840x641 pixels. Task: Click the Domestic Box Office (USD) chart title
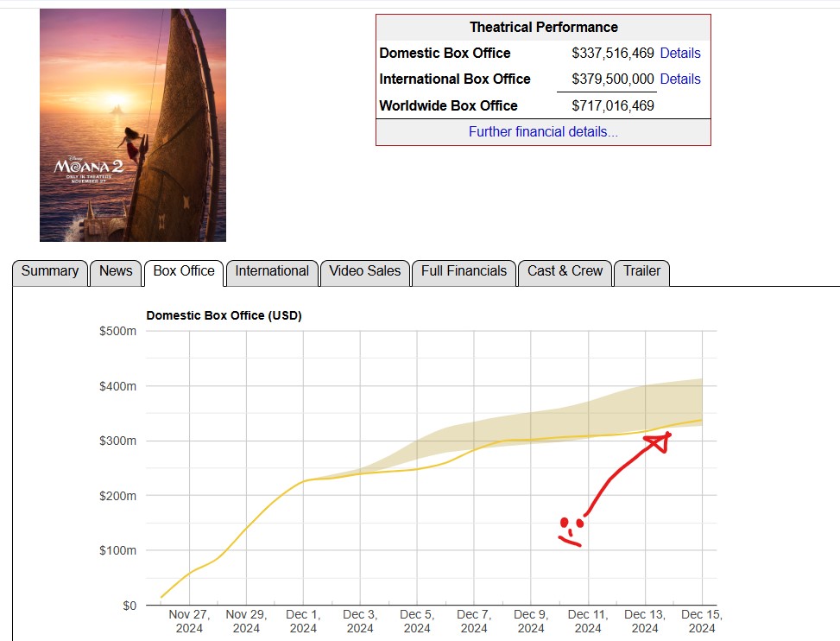pos(224,315)
